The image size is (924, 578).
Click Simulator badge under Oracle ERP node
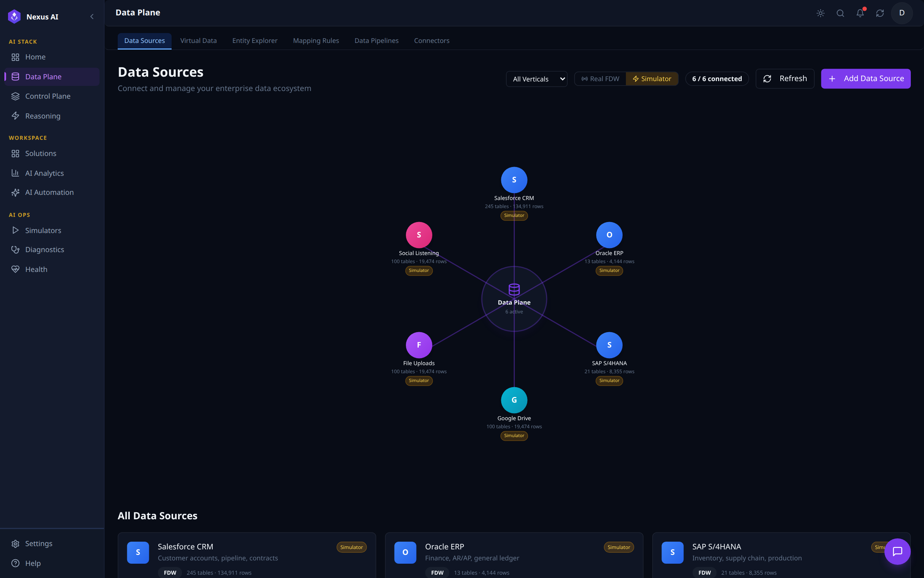pos(609,271)
